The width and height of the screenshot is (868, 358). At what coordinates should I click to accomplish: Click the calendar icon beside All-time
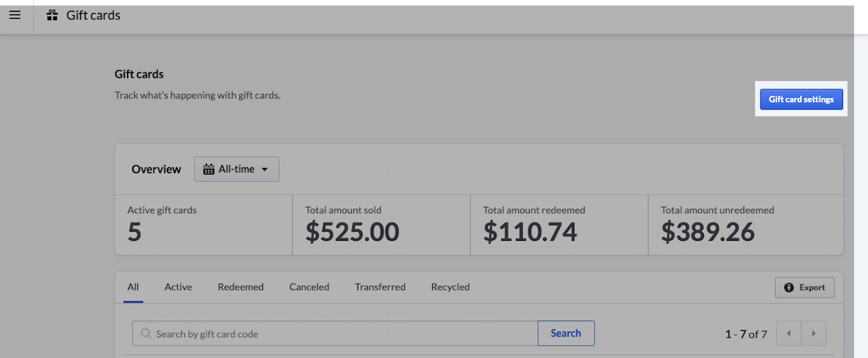click(208, 169)
